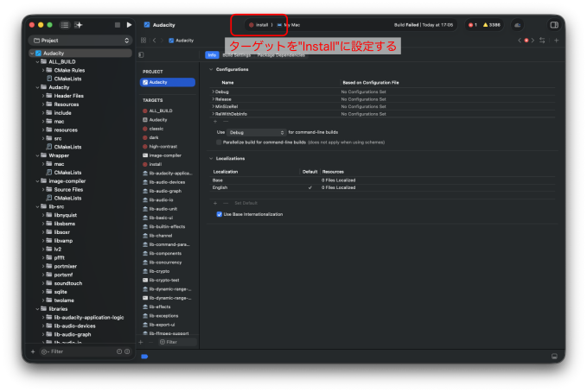Add a new editor with plus icon
This screenshot has width=587, height=392.
(x=556, y=41)
